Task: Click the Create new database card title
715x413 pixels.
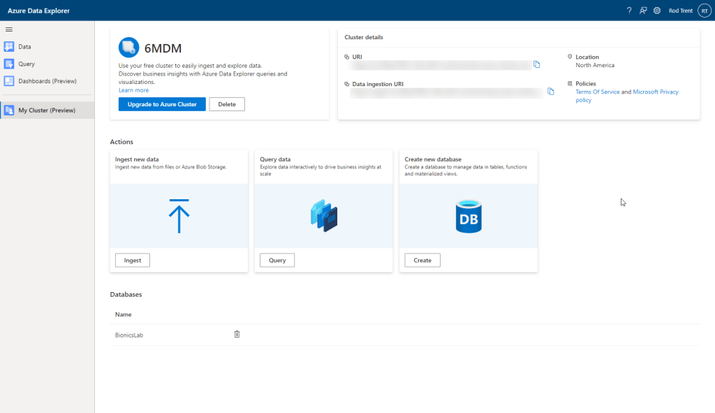Action: coord(433,160)
